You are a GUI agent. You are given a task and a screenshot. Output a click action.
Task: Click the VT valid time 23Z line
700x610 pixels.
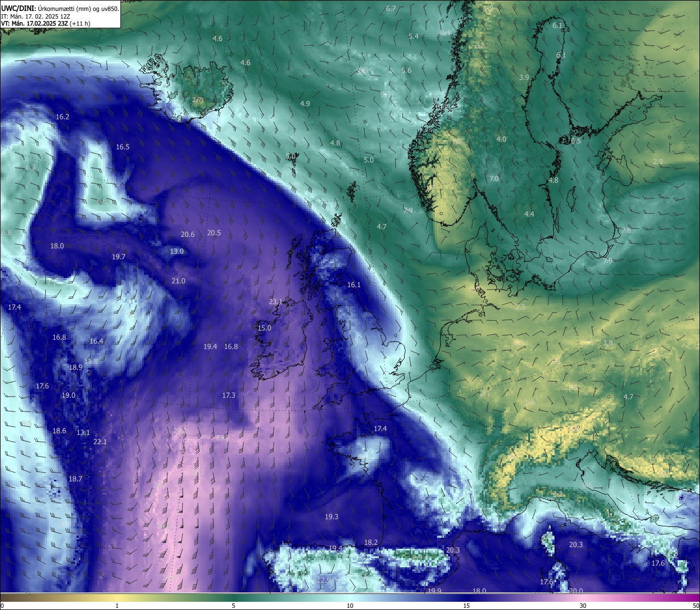pyautogui.click(x=46, y=24)
